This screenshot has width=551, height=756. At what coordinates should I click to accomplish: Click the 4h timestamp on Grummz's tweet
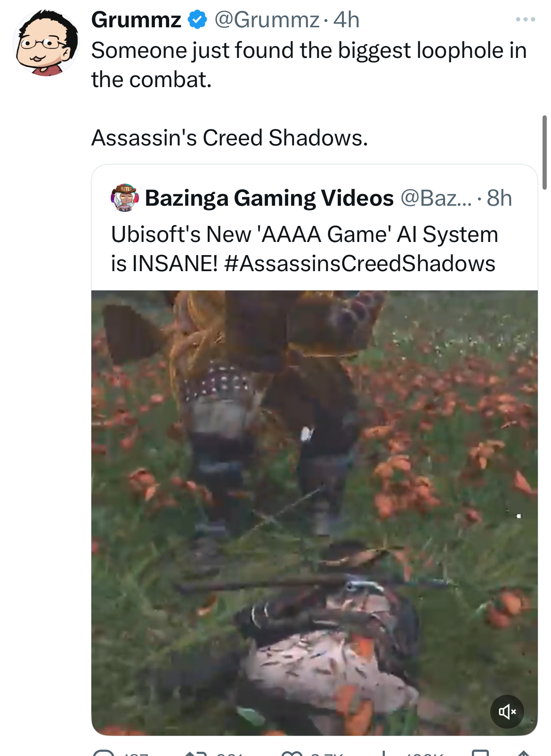[x=346, y=20]
